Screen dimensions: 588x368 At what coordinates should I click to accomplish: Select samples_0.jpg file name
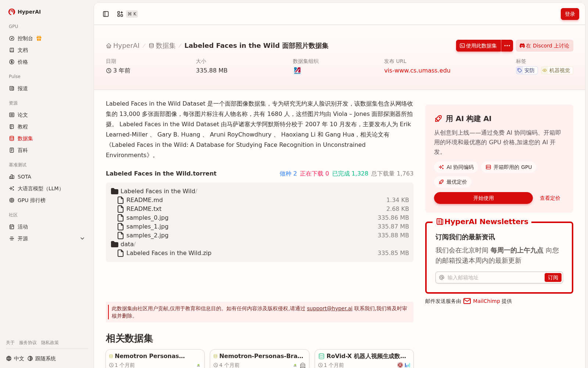coord(147,217)
